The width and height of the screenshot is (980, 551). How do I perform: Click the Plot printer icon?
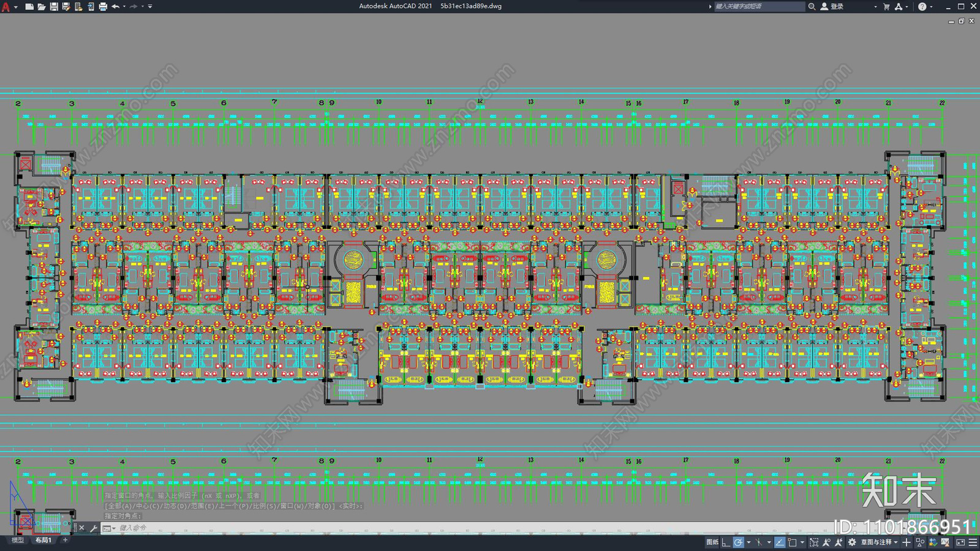pyautogui.click(x=103, y=6)
